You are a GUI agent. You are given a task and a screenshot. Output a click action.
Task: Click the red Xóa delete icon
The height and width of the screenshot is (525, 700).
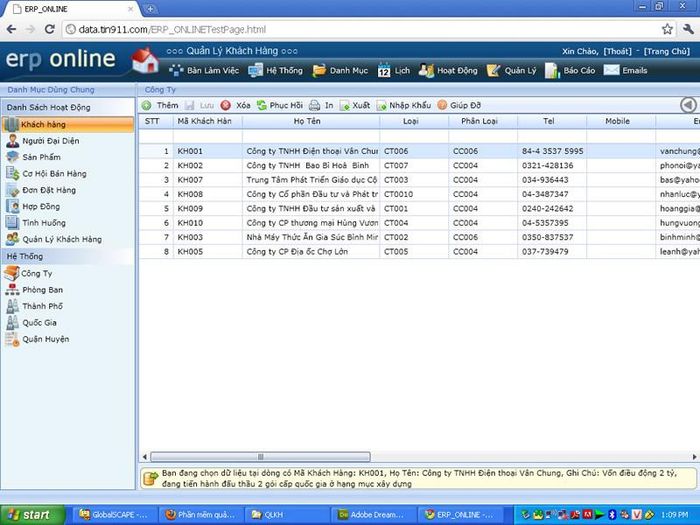pos(225,105)
